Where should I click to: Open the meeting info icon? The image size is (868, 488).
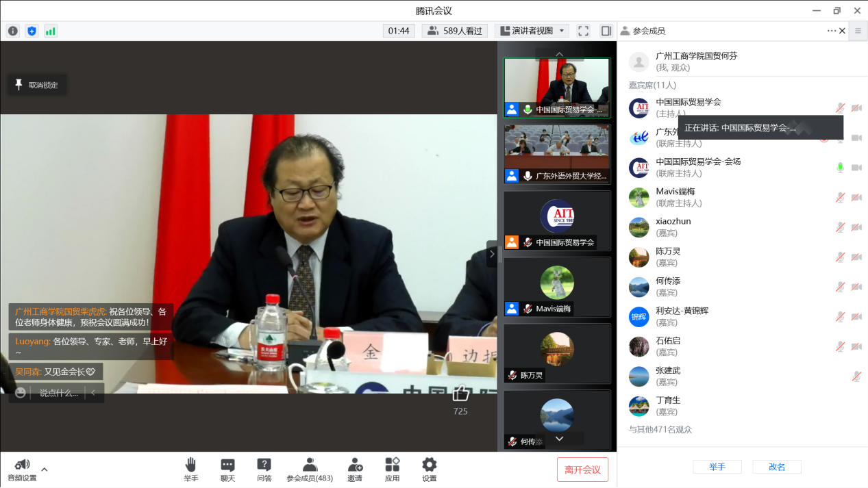coord(13,31)
